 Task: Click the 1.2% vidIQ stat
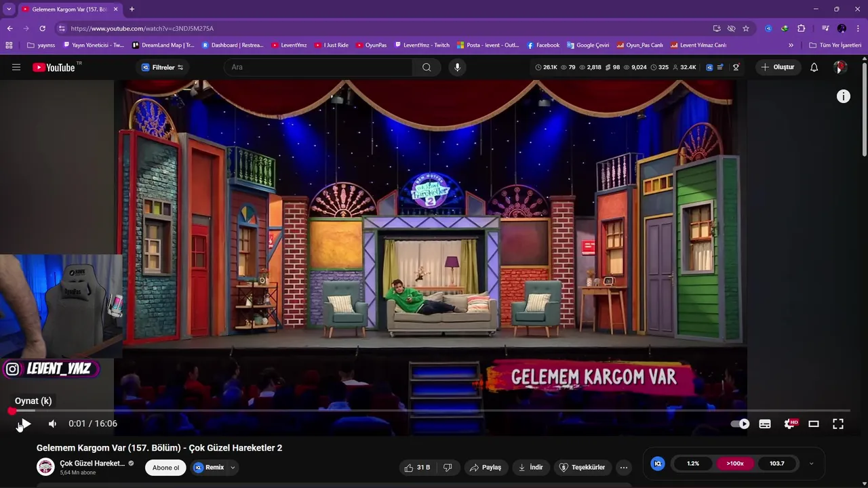click(693, 464)
